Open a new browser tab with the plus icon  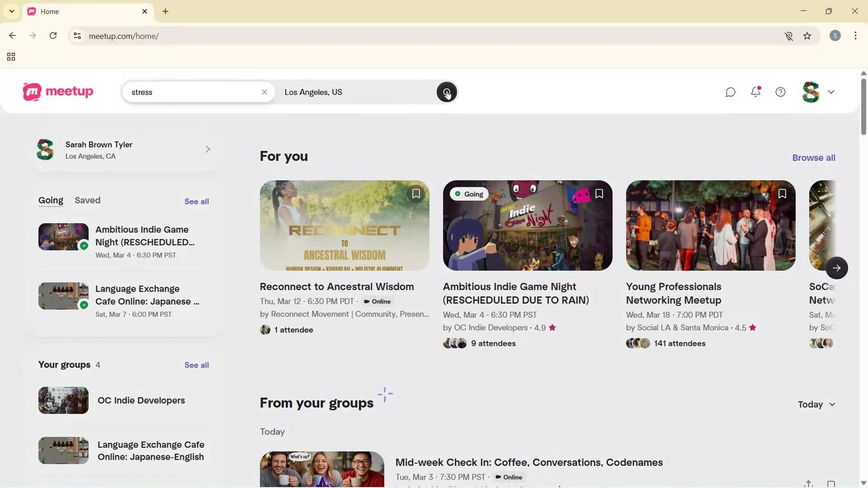click(165, 11)
